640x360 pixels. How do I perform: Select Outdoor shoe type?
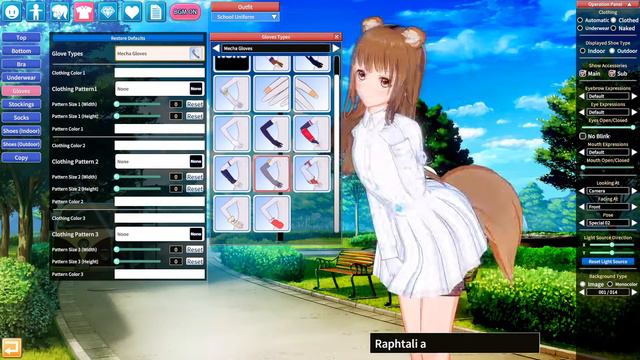612,51
